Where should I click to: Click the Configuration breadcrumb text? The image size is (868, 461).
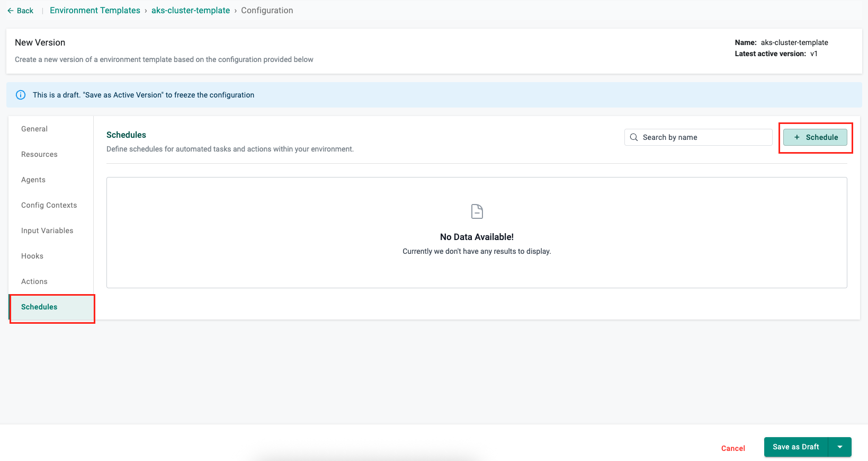point(267,11)
